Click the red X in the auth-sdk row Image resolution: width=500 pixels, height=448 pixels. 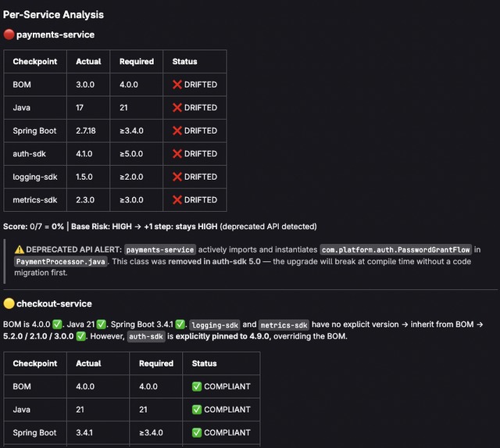[177, 153]
